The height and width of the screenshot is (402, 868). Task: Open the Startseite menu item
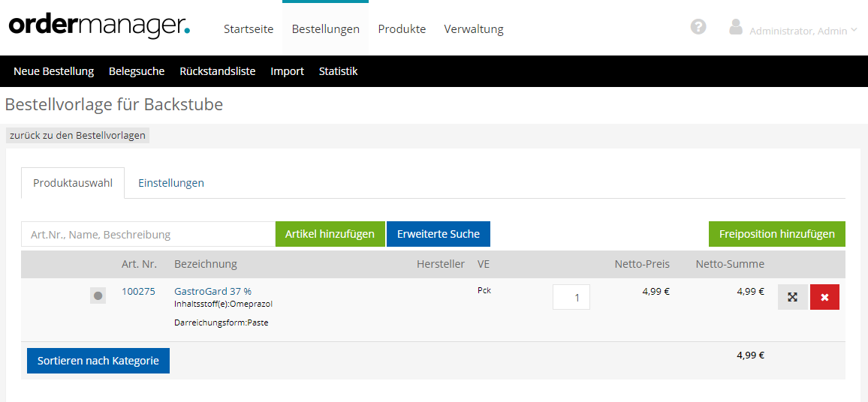coord(249,29)
